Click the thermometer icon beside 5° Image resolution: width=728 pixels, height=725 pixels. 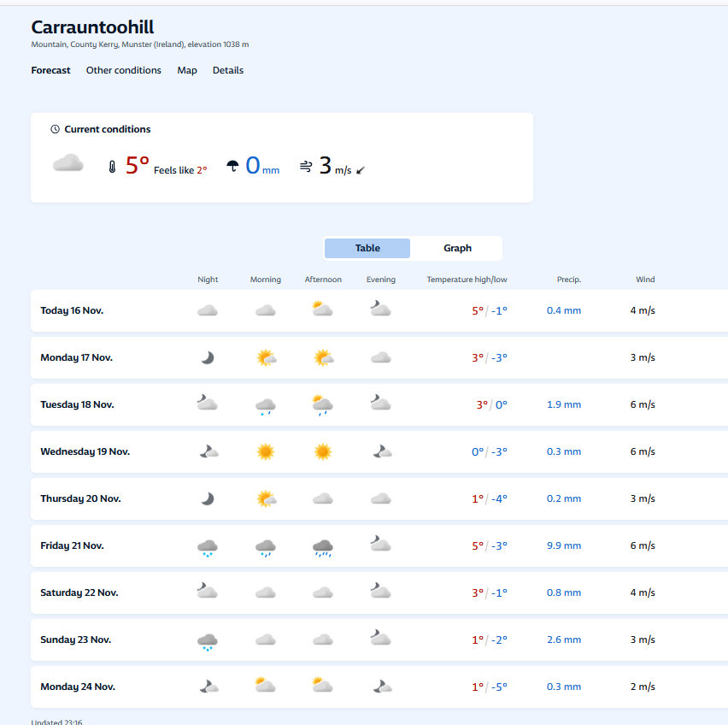pos(112,167)
